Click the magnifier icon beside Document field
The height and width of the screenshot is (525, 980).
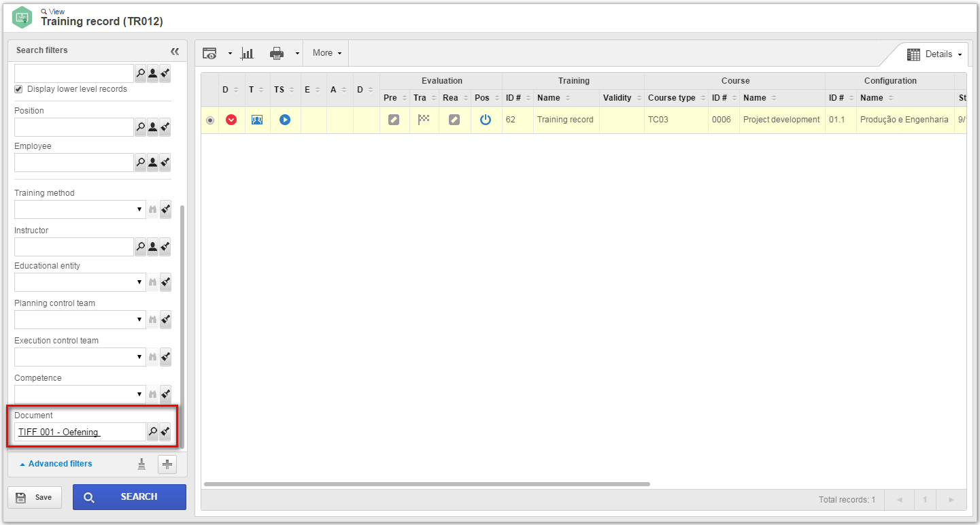pos(153,432)
